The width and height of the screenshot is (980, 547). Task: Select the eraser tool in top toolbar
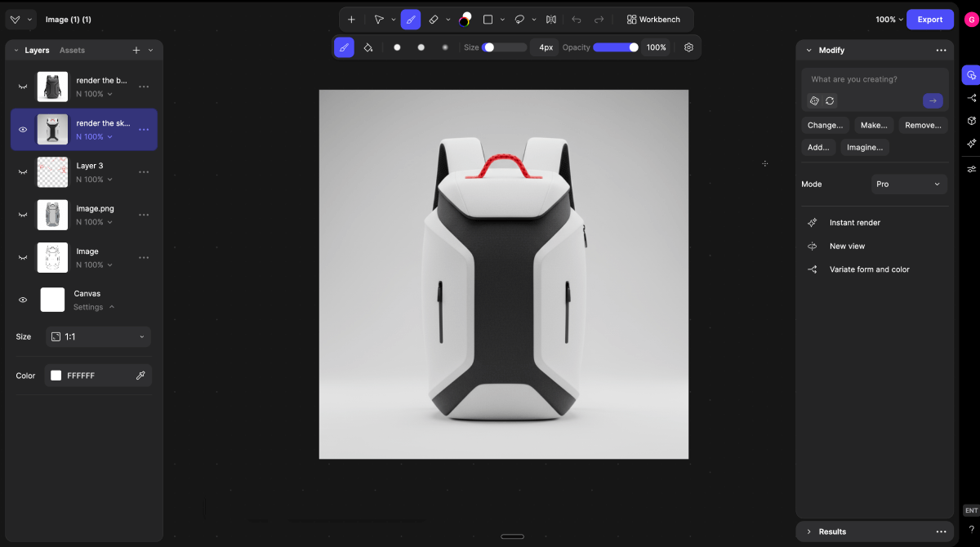coord(434,20)
